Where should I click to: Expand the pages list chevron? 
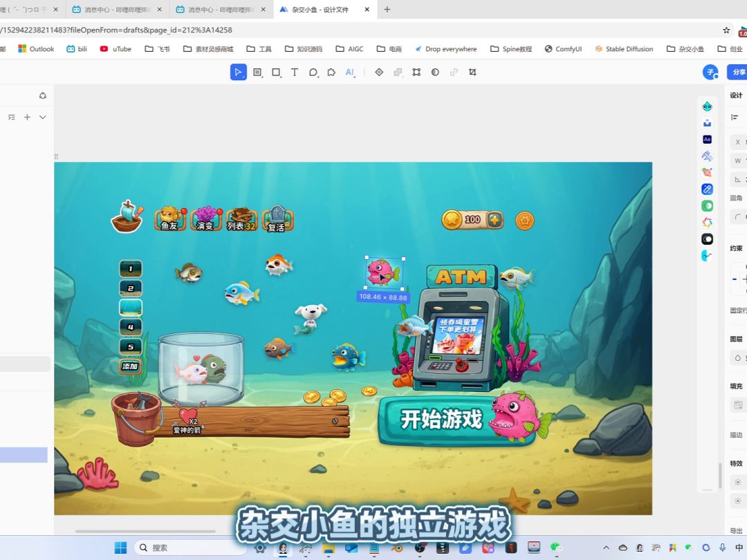pyautogui.click(x=43, y=118)
